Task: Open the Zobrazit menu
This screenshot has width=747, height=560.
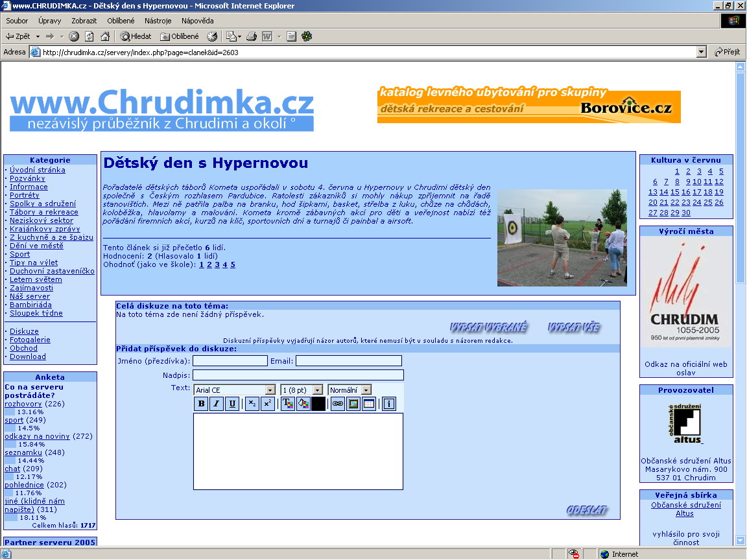Action: pos(84,21)
